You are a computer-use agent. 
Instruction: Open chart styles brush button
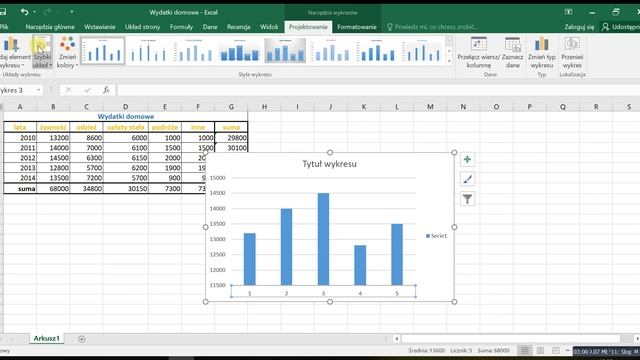click(467, 179)
